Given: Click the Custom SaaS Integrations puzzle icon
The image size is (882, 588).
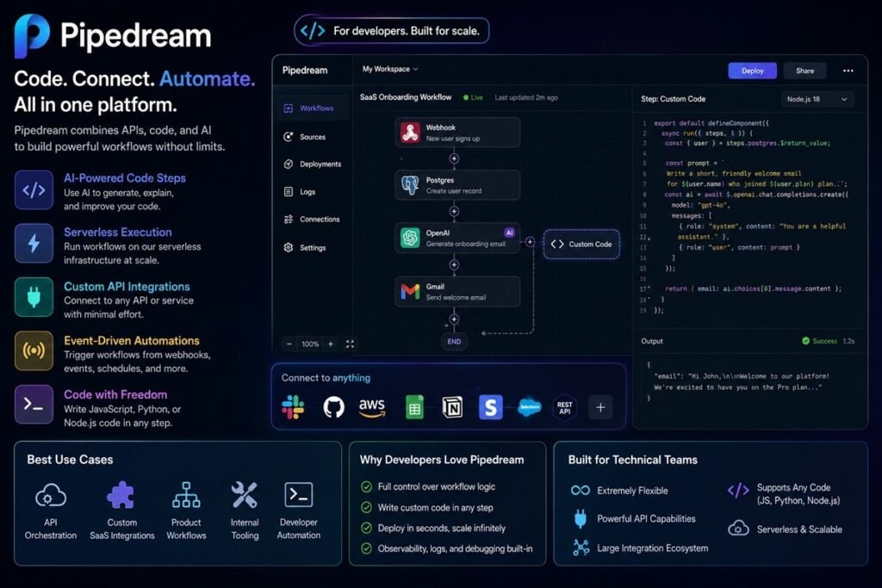Looking at the screenshot, I should pyautogui.click(x=121, y=495).
